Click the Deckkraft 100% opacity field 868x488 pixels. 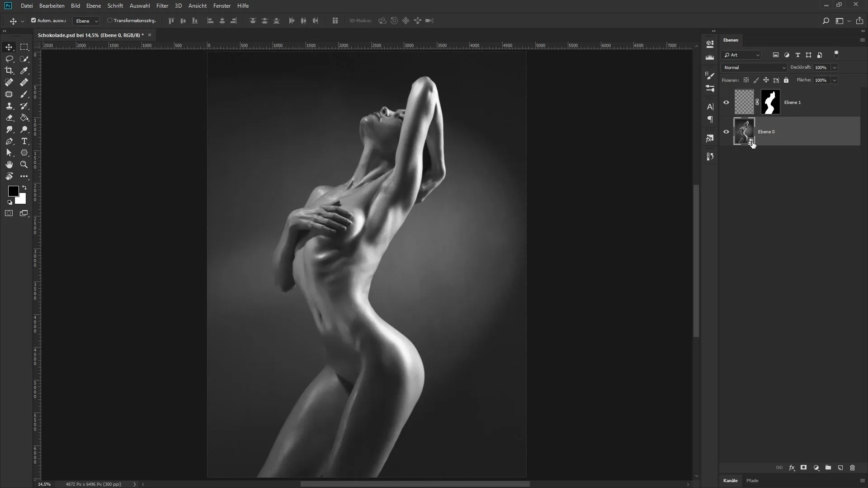point(821,67)
